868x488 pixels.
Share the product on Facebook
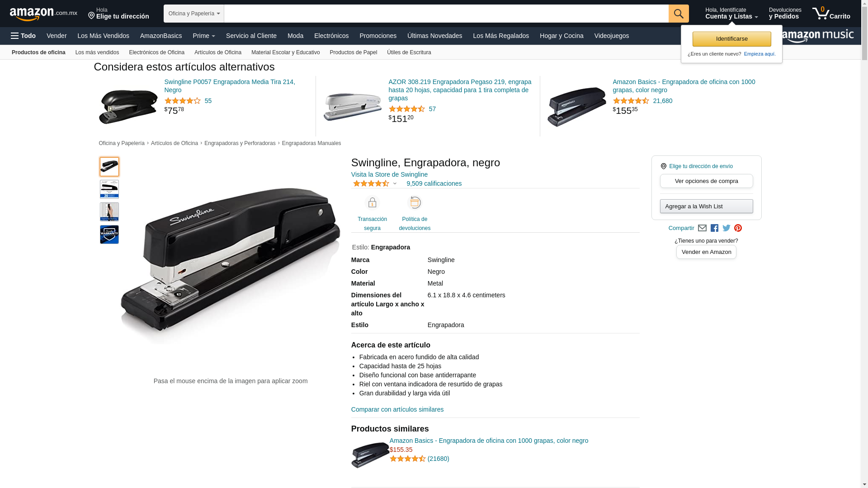[x=714, y=228]
